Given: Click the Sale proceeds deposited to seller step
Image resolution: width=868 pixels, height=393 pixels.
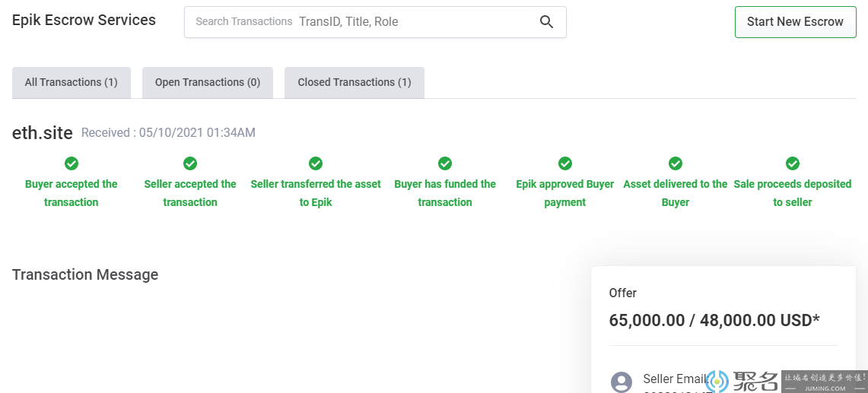Looking at the screenshot, I should [793, 193].
